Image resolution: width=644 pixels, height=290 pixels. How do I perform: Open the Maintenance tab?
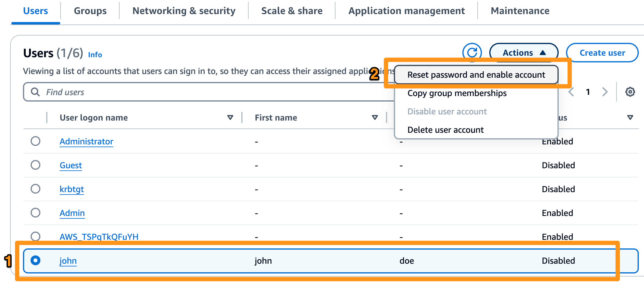tap(520, 11)
